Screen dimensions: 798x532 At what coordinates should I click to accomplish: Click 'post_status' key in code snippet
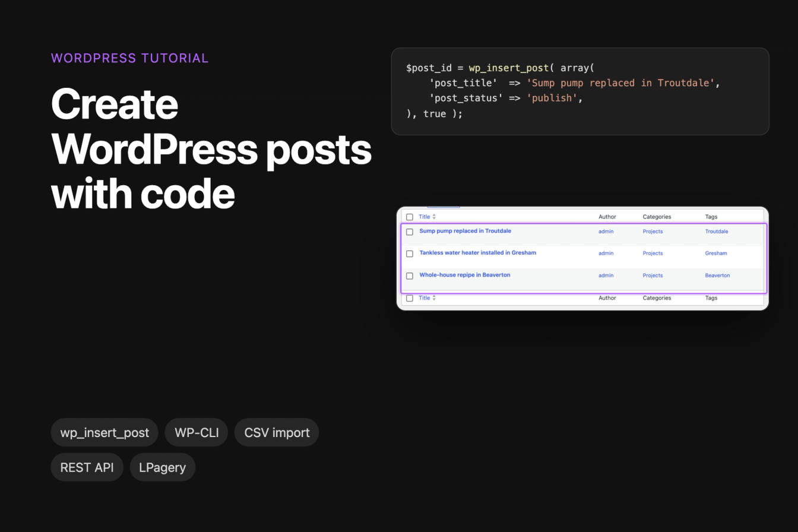pyautogui.click(x=466, y=98)
